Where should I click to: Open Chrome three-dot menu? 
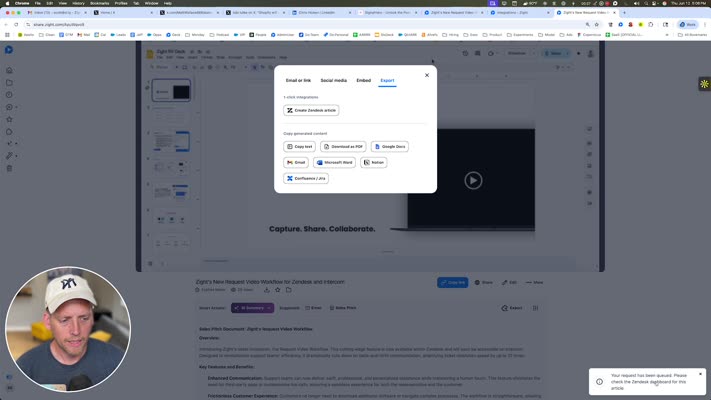[705, 24]
